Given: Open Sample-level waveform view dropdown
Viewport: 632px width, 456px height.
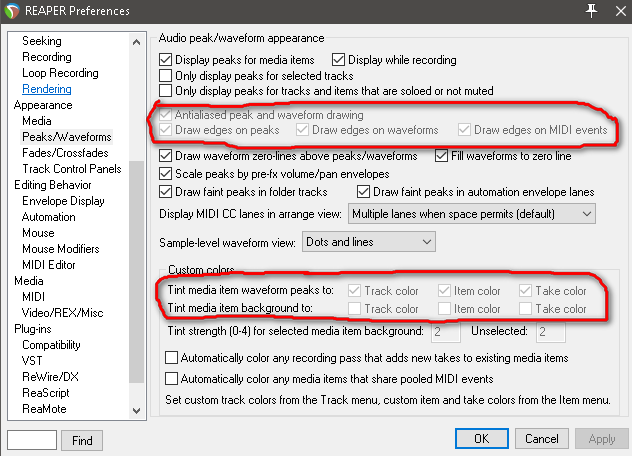Looking at the screenshot, I should click(x=369, y=242).
